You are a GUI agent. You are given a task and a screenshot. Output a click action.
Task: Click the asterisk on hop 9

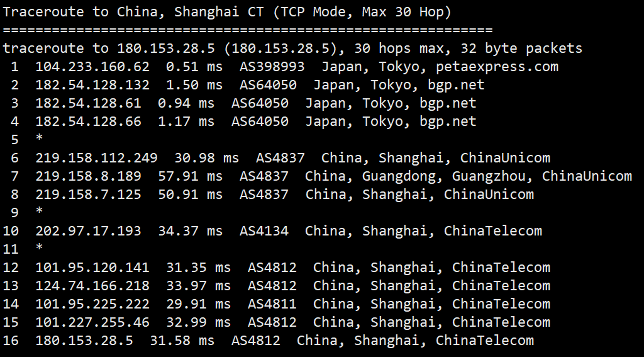click(39, 211)
